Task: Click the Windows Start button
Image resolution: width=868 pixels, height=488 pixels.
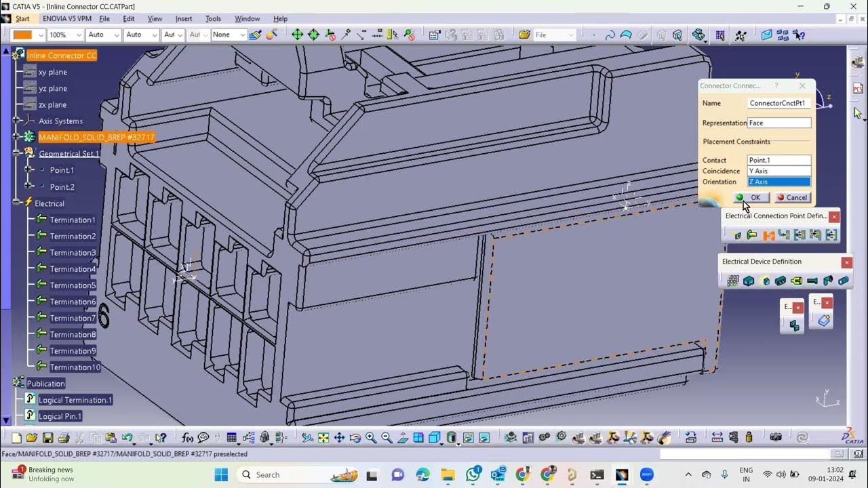Action: point(221,474)
